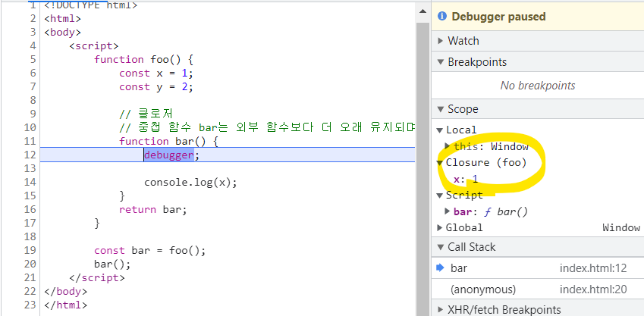
Task: Open index.html:12 source location
Action: tap(593, 268)
